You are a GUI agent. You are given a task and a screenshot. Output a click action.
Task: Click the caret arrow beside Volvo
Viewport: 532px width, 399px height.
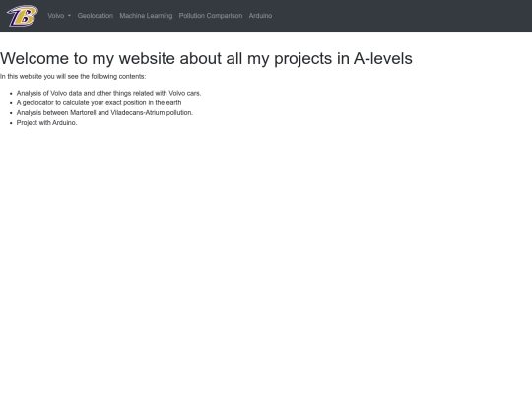click(x=69, y=16)
